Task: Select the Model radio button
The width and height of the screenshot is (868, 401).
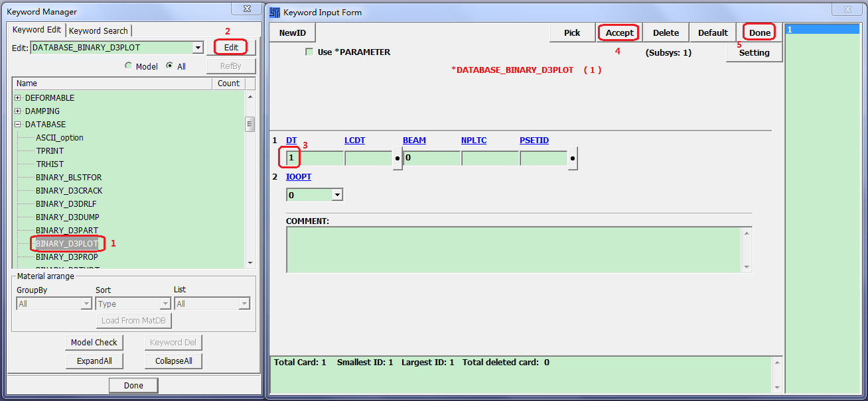Action: (x=129, y=66)
